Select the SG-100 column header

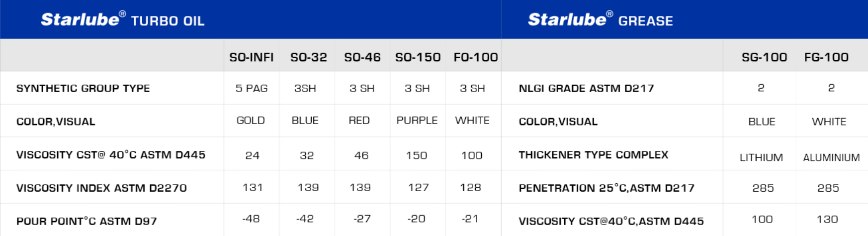[764, 57]
